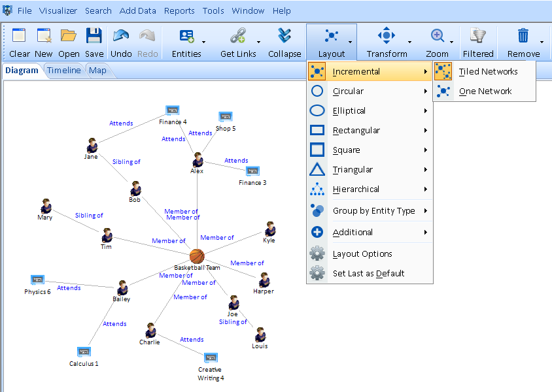
Task: Open Layout Options settings
Action: click(362, 254)
